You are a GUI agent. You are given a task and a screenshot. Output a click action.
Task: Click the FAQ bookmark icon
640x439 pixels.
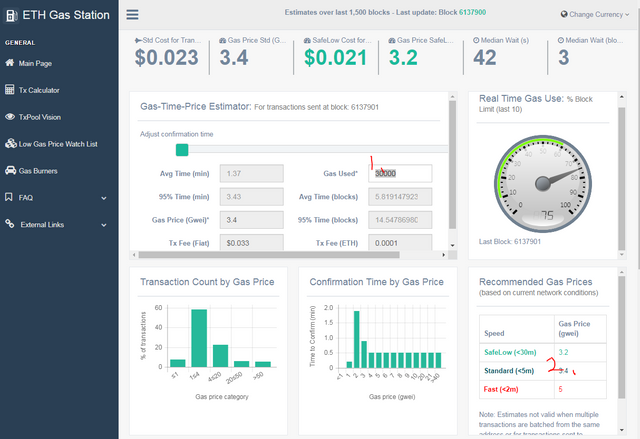click(x=9, y=197)
